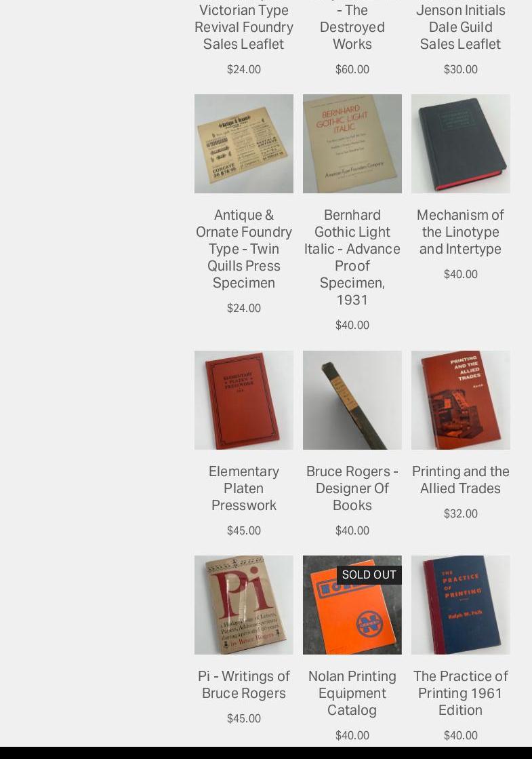The width and height of the screenshot is (532, 759).
Task: Open Nolan Printing Equipment Catalog title link
Action: pos(352,693)
